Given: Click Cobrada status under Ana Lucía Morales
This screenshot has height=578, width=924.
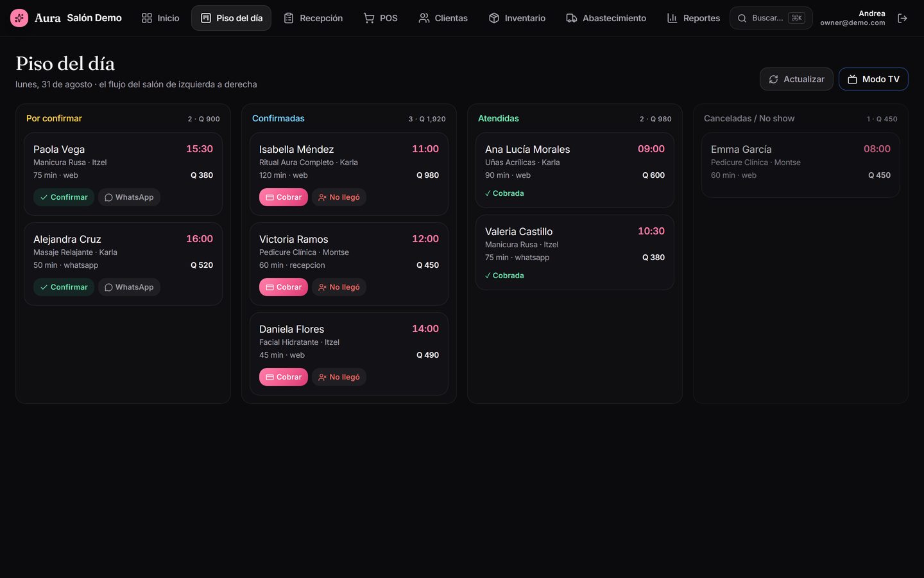Looking at the screenshot, I should coord(504,193).
